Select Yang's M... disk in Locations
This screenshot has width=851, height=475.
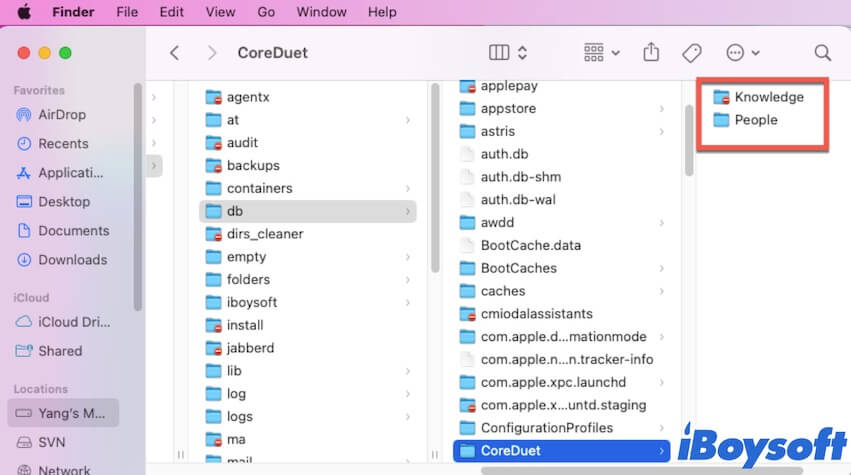(63, 413)
